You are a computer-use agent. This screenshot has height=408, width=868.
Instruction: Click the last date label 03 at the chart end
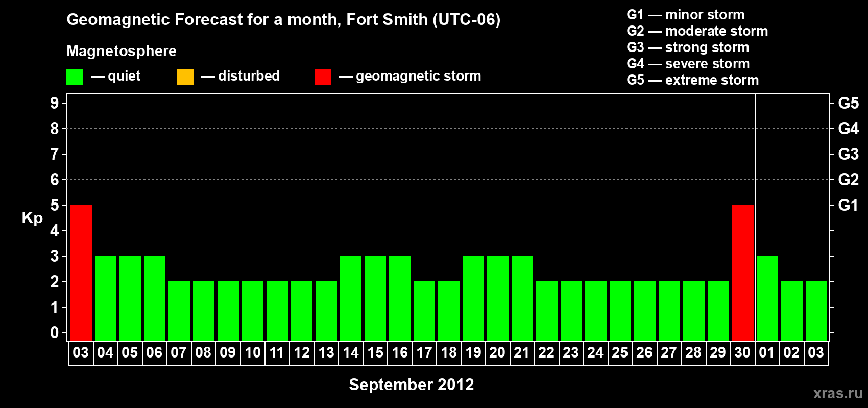click(x=816, y=352)
